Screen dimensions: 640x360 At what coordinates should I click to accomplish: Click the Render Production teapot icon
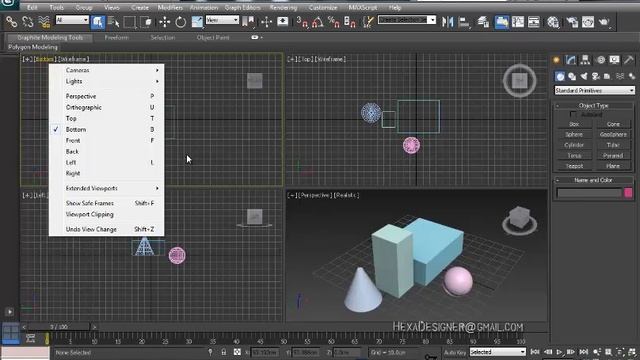tap(604, 22)
